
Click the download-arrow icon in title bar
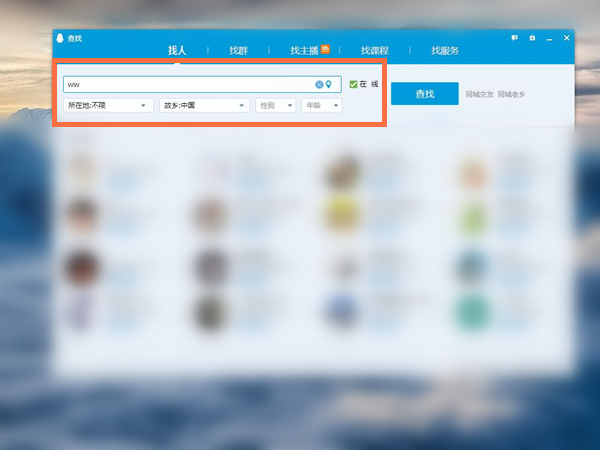point(532,38)
